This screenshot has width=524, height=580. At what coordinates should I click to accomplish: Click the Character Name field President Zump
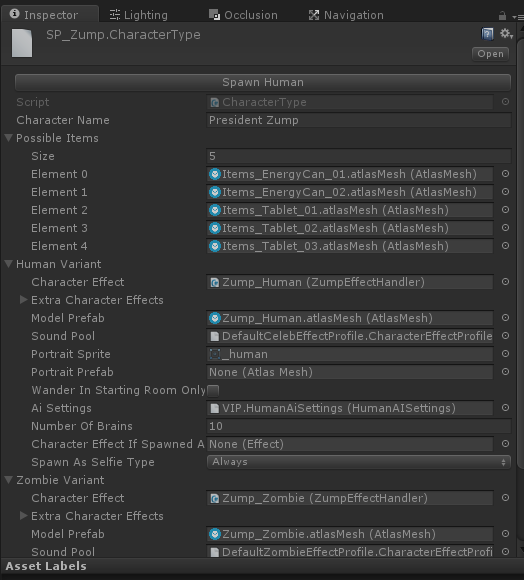359,120
